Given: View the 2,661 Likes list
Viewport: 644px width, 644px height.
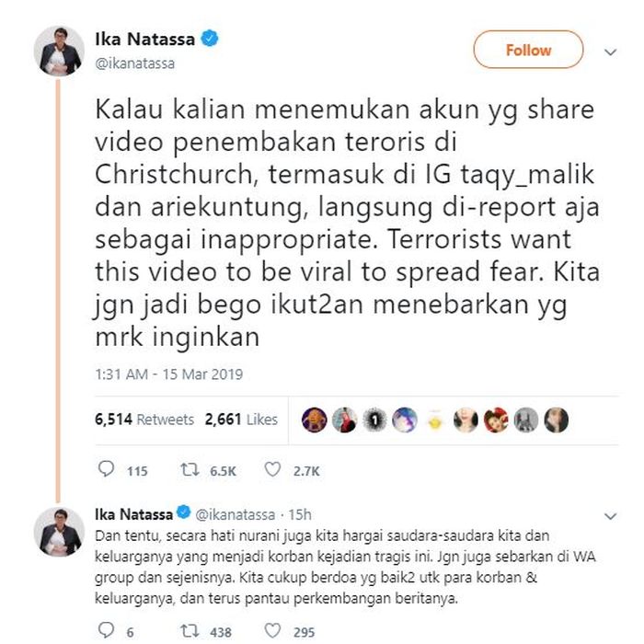Looking at the screenshot, I should point(241,420).
